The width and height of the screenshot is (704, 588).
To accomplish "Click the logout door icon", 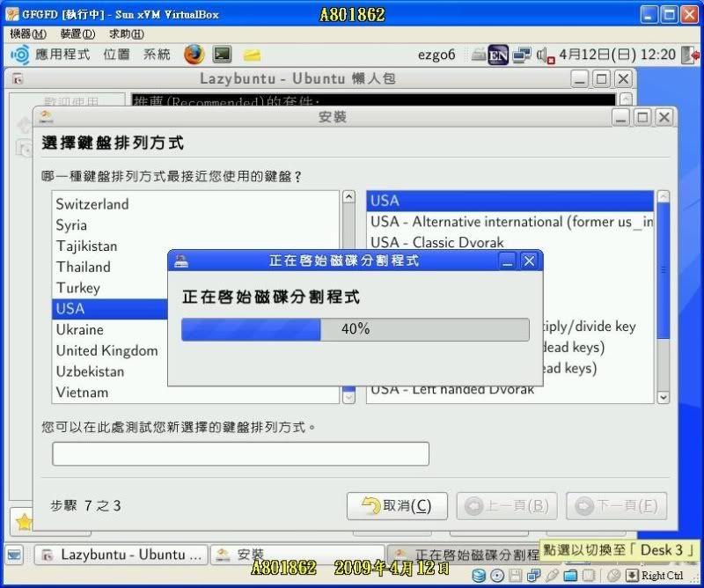I will point(690,55).
